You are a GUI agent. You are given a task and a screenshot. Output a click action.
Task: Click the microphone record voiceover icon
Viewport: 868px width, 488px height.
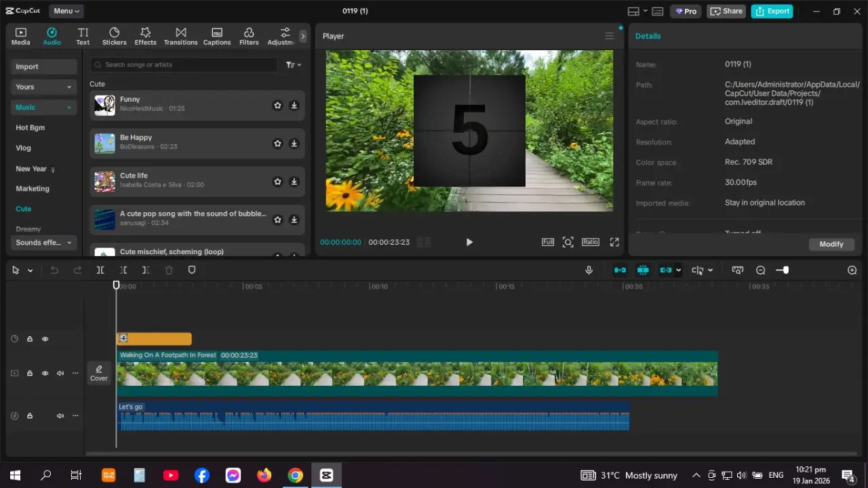click(x=589, y=270)
